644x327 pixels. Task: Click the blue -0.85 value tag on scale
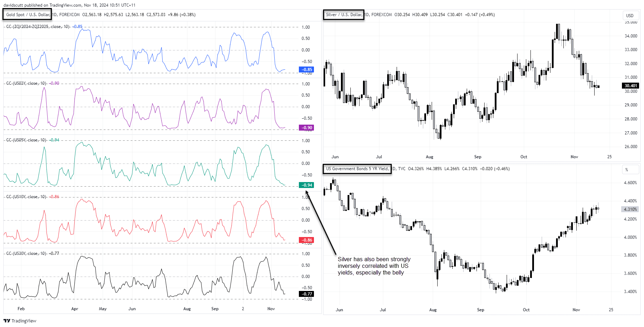tap(307, 70)
